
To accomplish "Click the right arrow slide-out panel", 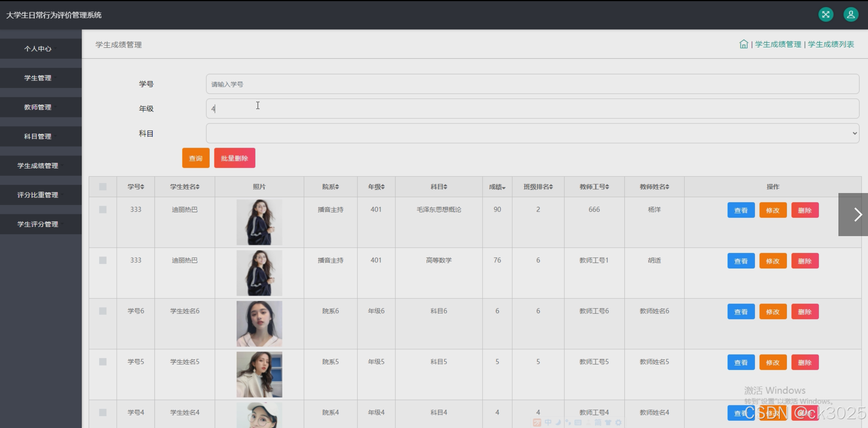I will tap(857, 215).
